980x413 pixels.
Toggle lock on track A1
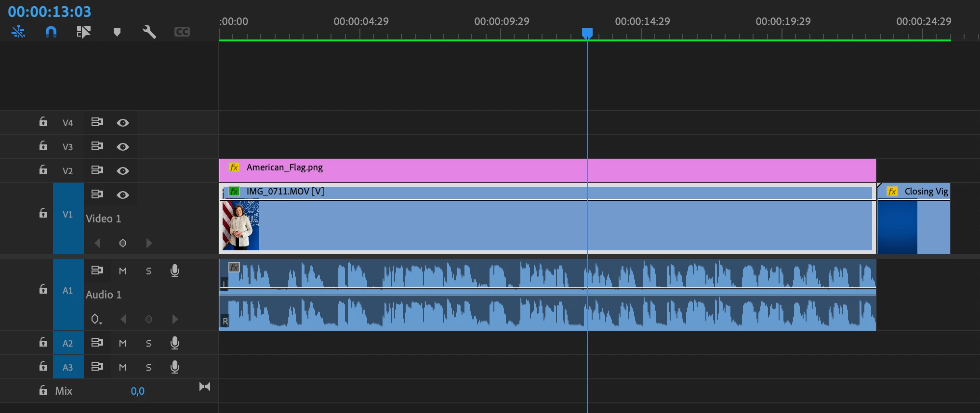pyautogui.click(x=43, y=289)
